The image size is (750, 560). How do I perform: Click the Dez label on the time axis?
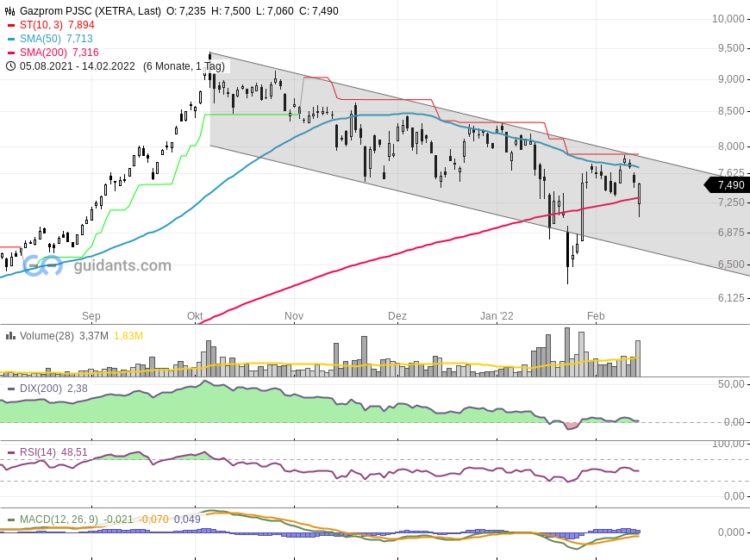click(x=397, y=316)
